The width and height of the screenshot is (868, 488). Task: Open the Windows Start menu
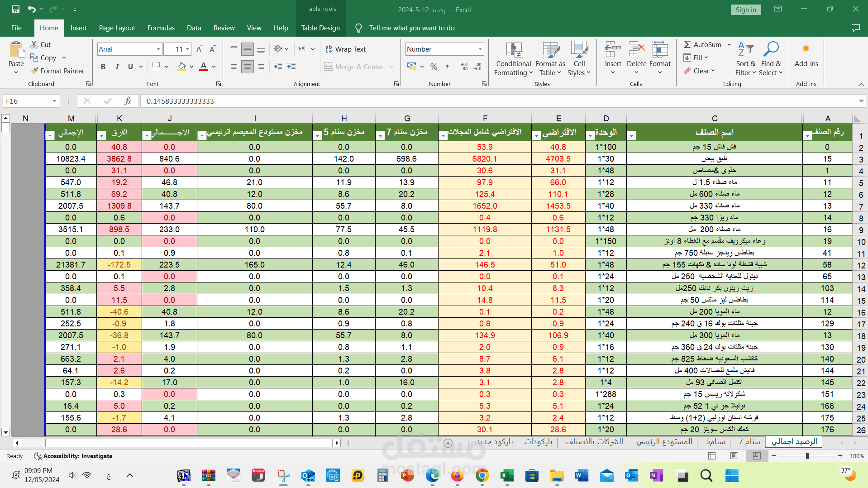[x=731, y=475]
